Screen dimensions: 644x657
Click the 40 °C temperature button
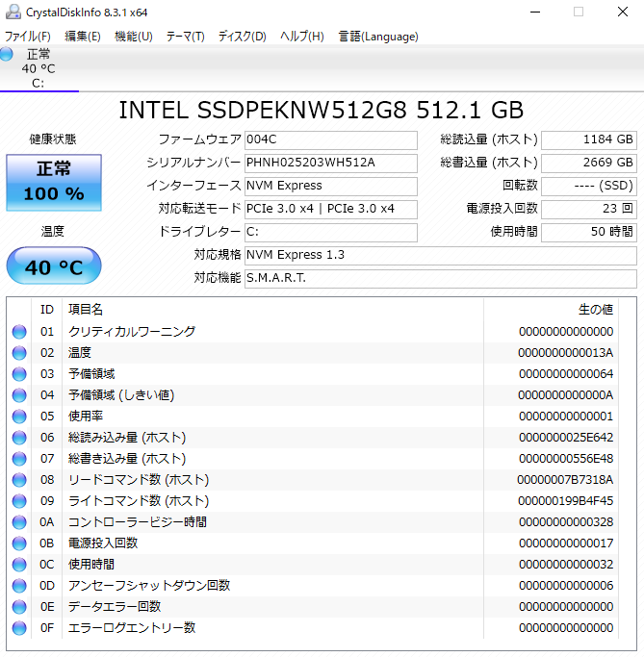[54, 266]
